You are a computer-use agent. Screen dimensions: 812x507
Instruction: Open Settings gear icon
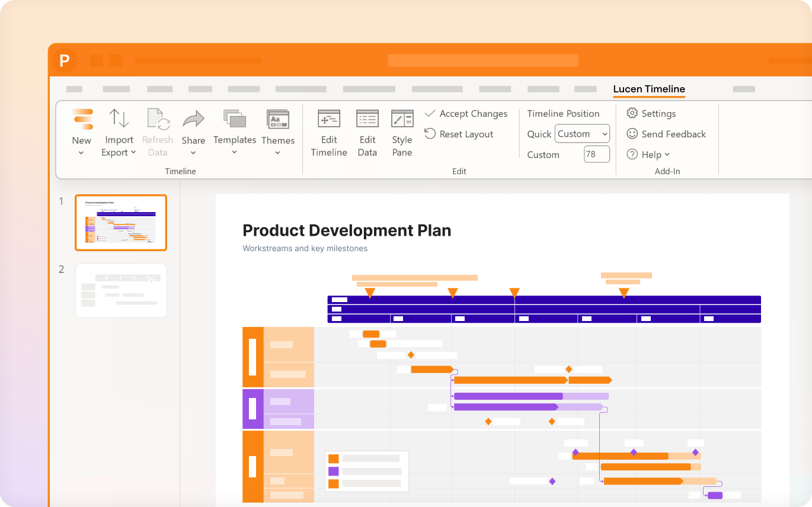(632, 113)
